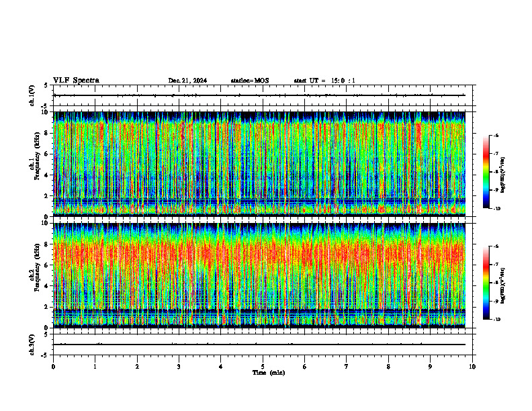Select the "2" kHz tick on ch.1 frequency axis
Screen dimensions: 532x411
47,195
